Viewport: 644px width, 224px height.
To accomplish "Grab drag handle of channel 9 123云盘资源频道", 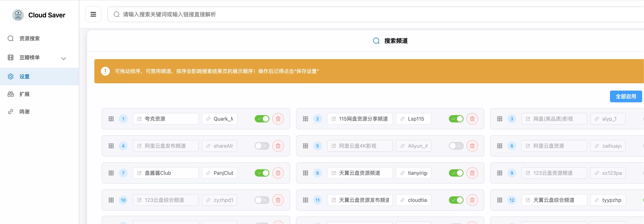I will (x=500, y=173).
